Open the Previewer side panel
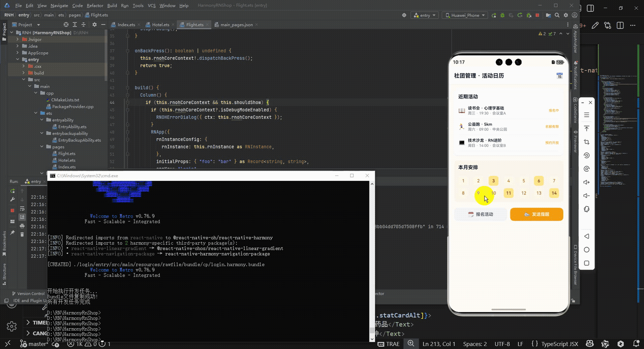 click(x=575, y=141)
